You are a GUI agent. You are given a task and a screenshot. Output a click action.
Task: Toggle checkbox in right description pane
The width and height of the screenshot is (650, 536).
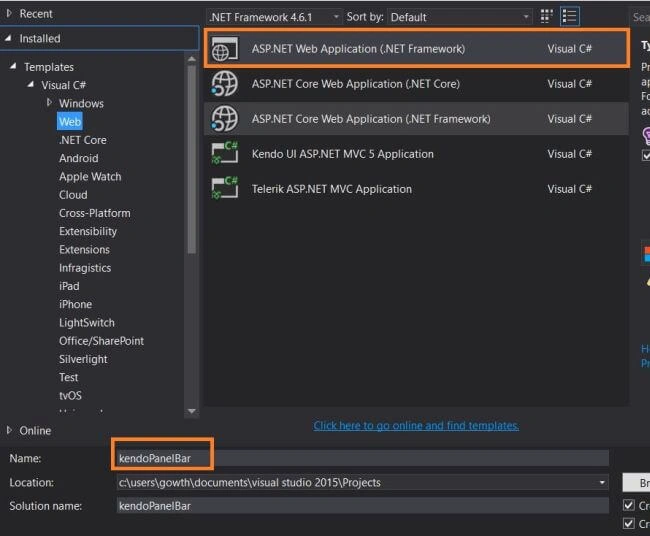[x=646, y=155]
